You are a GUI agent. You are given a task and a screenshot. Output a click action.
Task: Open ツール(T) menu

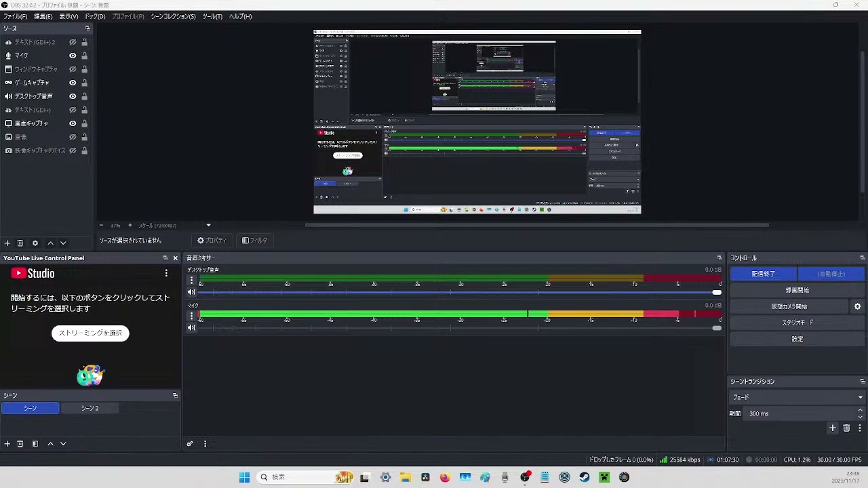[x=212, y=16]
